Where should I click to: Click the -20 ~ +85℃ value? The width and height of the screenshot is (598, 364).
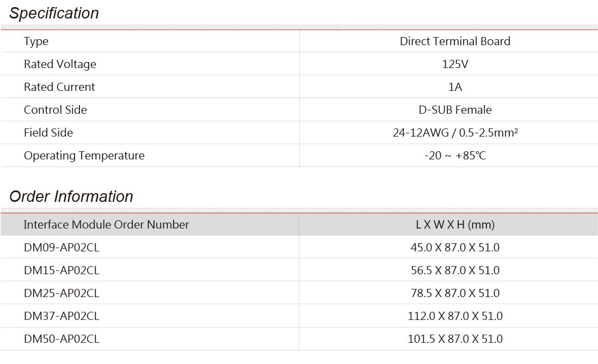[x=455, y=155]
